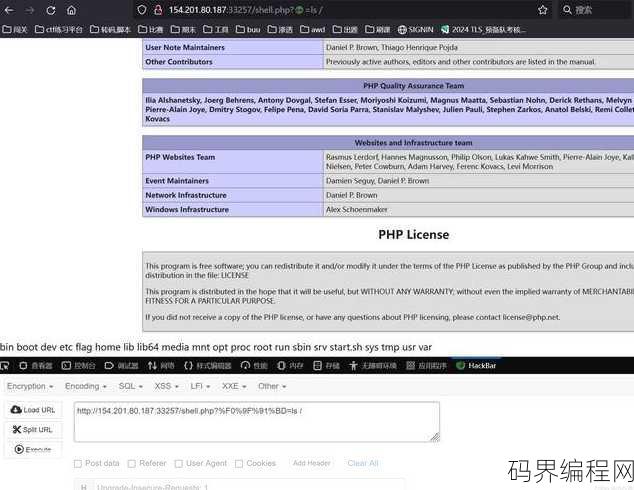Click the license@php.net text
Image resolution: width=634 pixels, height=490 pixels.
click(531, 317)
